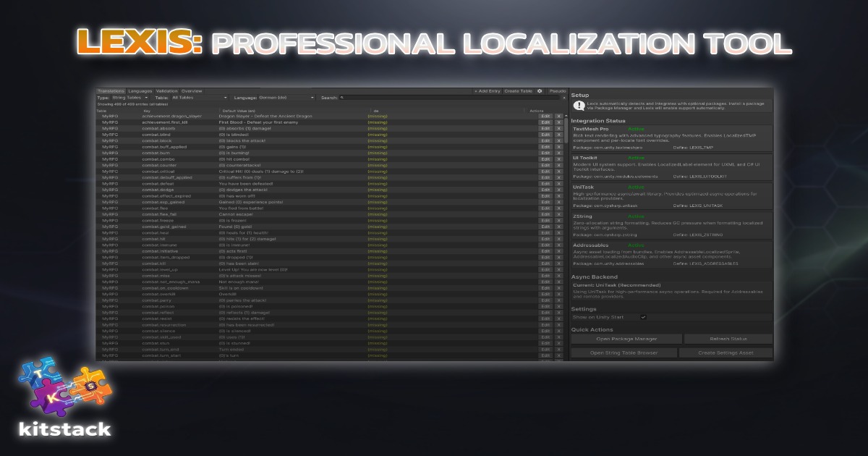Edit the combat.level_up entry
Screen dimensions: 868x456
[x=545, y=270]
